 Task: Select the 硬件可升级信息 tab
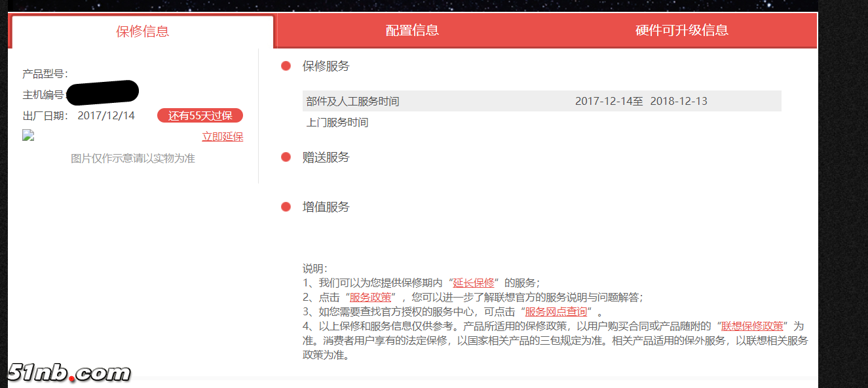click(x=681, y=30)
